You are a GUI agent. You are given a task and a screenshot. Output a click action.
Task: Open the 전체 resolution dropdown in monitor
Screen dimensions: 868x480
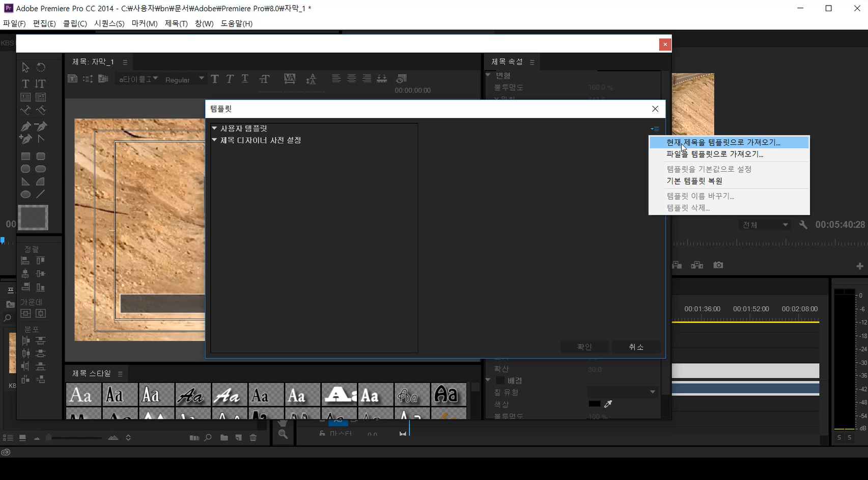click(x=765, y=225)
